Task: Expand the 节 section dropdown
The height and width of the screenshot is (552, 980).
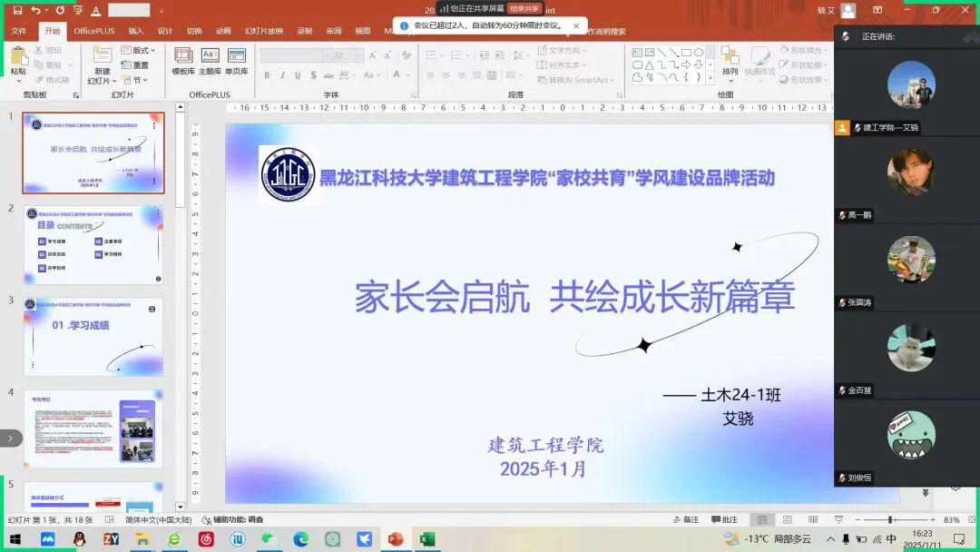Action: point(135,80)
